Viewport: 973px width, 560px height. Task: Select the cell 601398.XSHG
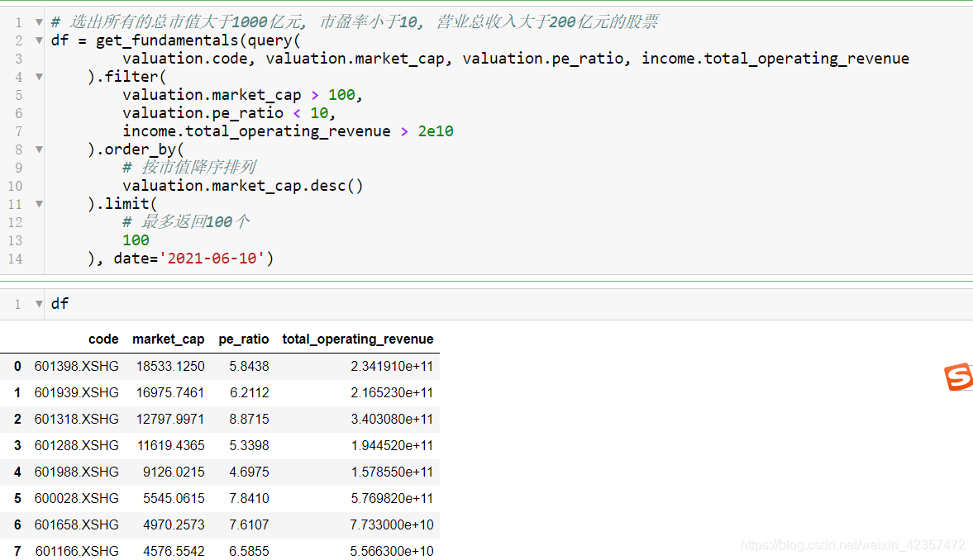tap(76, 367)
